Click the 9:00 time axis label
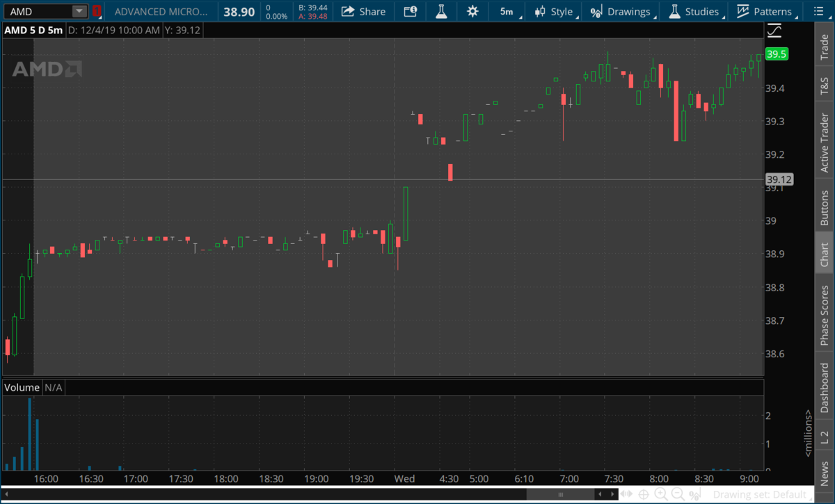Image resolution: width=835 pixels, height=504 pixels. (749, 479)
